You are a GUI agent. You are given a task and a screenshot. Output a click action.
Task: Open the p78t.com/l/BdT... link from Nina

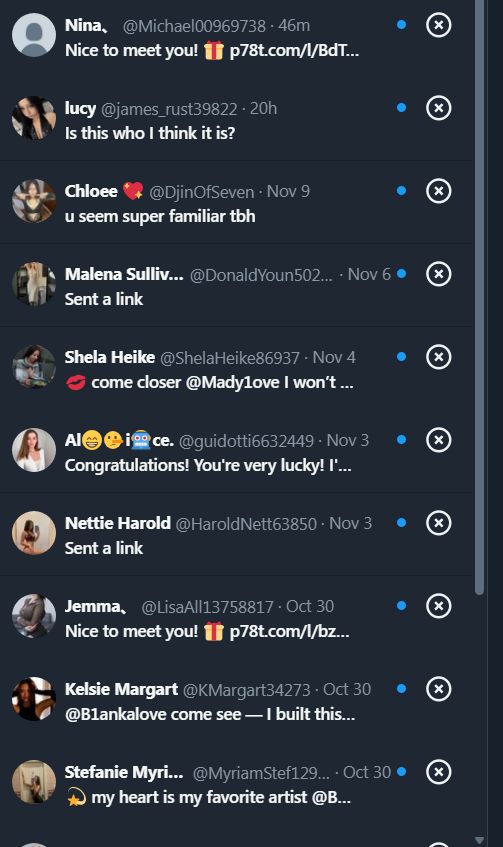294,50
